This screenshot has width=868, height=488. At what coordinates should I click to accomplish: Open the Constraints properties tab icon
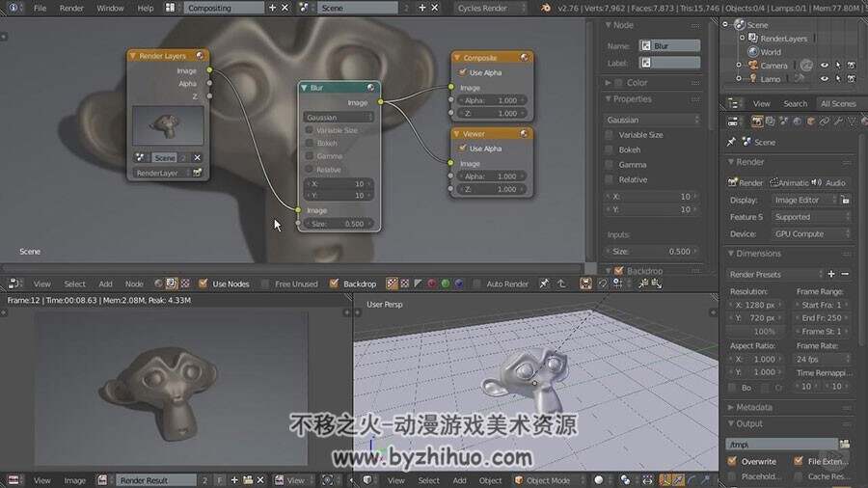coord(825,122)
